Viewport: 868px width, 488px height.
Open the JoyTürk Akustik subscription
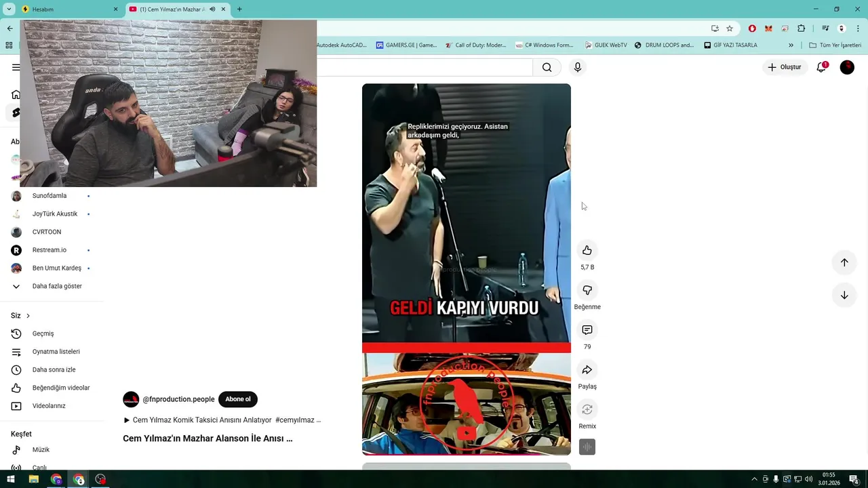[x=51, y=214]
